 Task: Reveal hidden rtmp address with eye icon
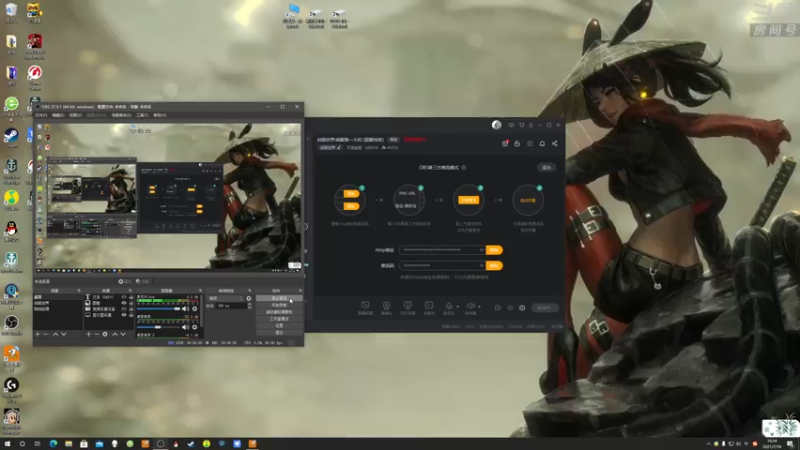coord(481,250)
